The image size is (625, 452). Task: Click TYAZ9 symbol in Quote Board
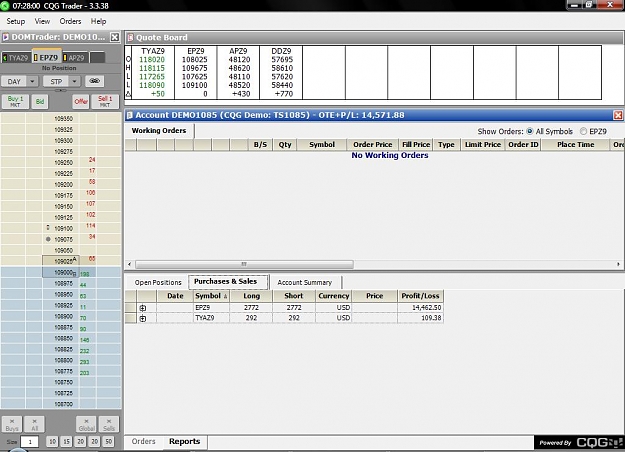click(x=153, y=51)
